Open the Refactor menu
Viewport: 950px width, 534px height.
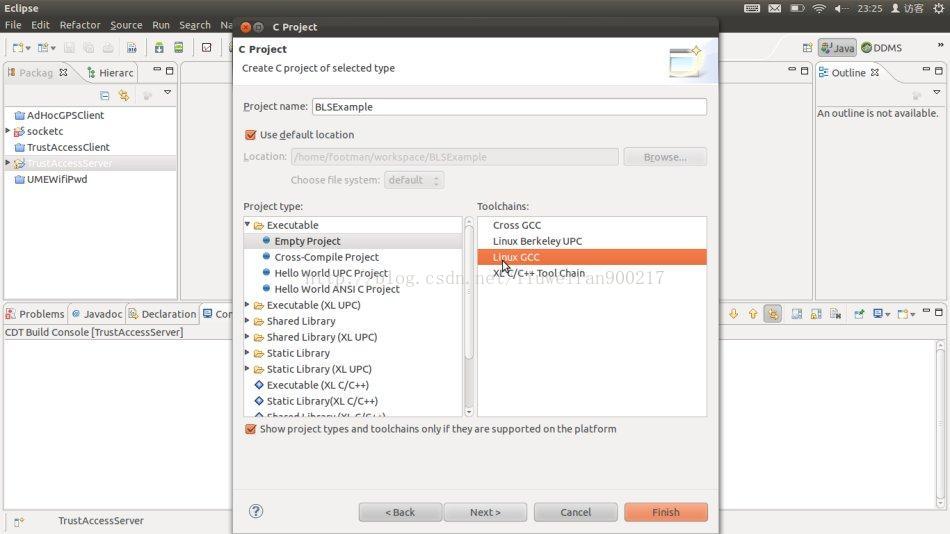[79, 25]
